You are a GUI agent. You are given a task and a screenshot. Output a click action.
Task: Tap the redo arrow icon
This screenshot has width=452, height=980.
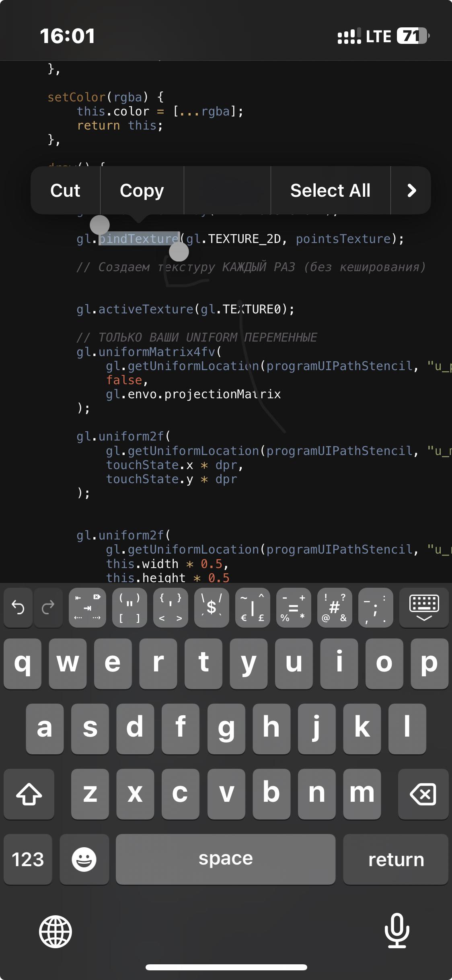(x=48, y=607)
